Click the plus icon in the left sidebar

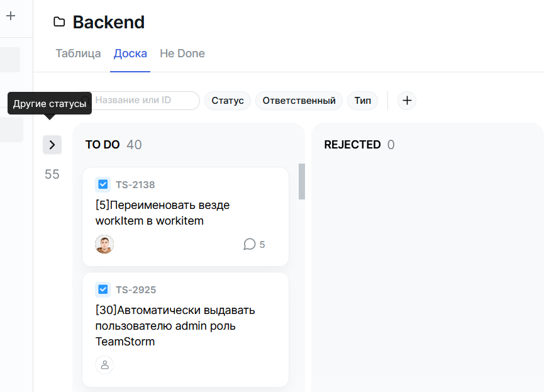11,16
